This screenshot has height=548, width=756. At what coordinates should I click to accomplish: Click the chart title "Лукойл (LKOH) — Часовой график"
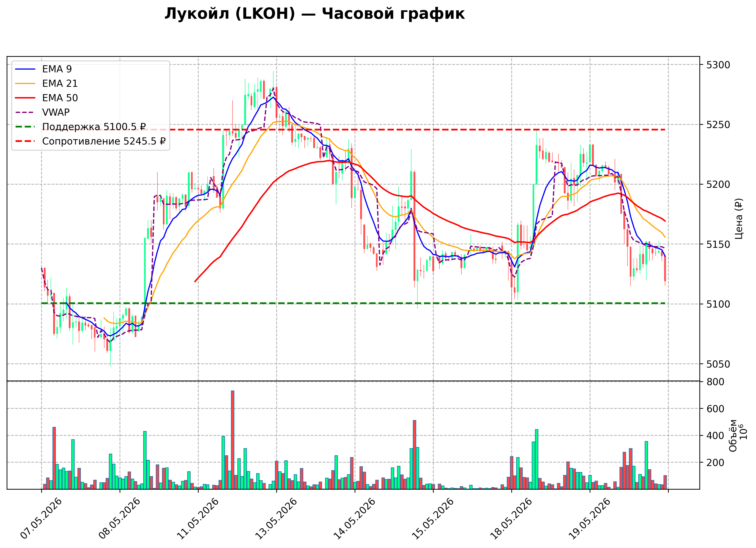click(314, 14)
